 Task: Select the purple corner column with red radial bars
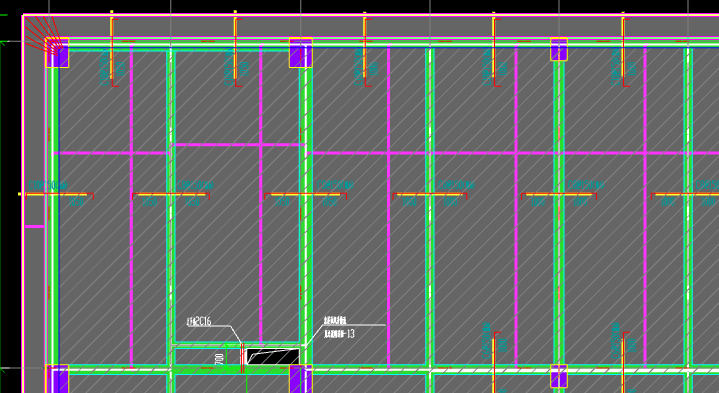pos(58,53)
